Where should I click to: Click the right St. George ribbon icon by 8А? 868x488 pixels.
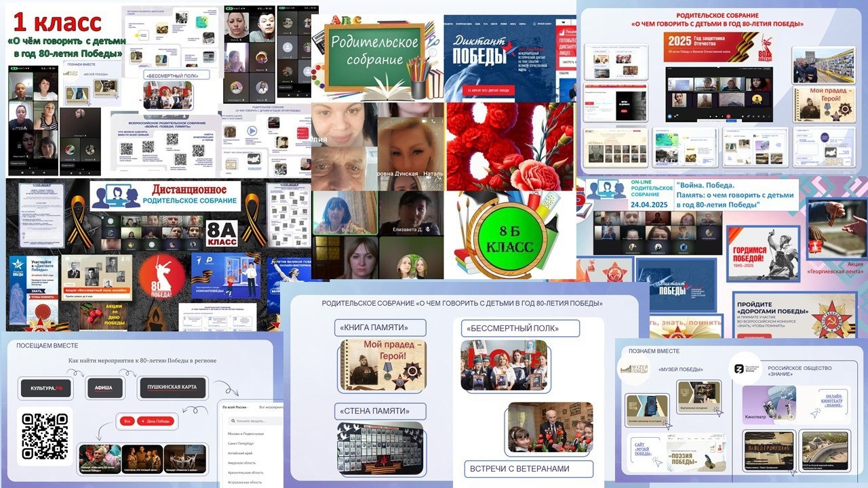click(x=255, y=219)
